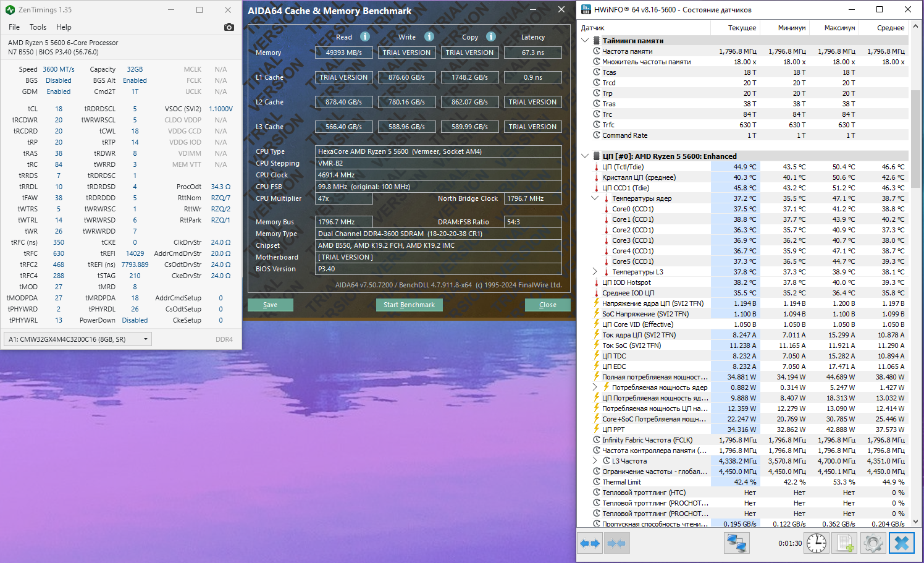Click HWiNFO blue expand-columns arrows button

(x=590, y=543)
